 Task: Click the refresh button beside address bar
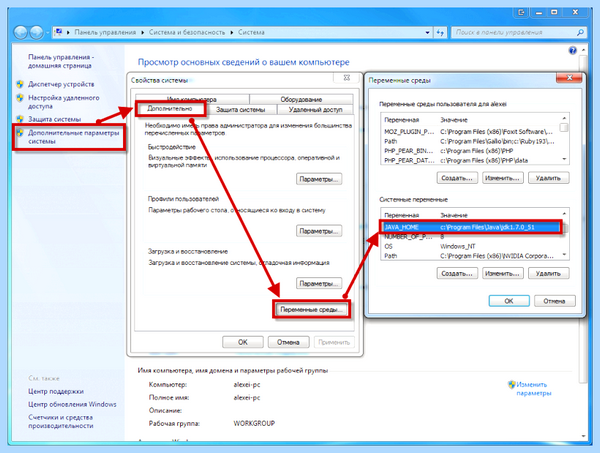point(440,33)
